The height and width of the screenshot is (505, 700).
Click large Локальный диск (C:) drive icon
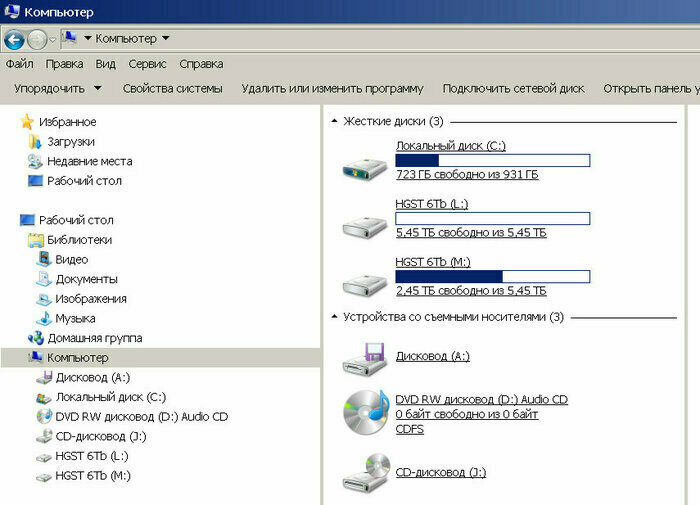[x=365, y=168]
